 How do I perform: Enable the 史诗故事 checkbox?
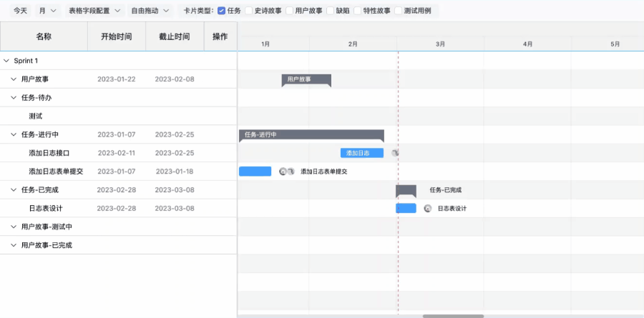(x=249, y=11)
